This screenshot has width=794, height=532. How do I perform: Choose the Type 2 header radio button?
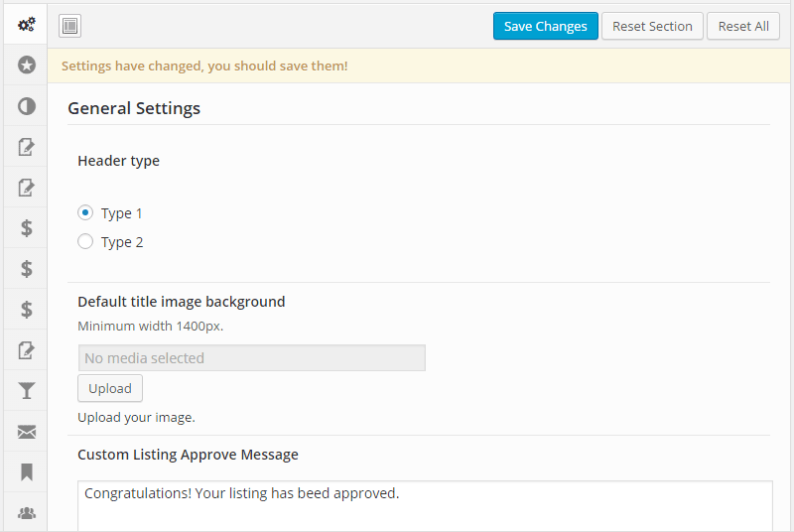(85, 241)
